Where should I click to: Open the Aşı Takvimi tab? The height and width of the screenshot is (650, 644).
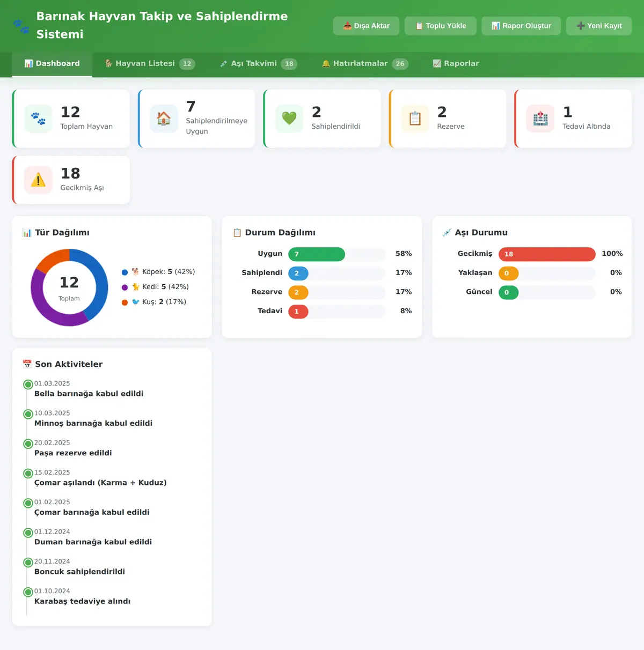[x=258, y=64]
